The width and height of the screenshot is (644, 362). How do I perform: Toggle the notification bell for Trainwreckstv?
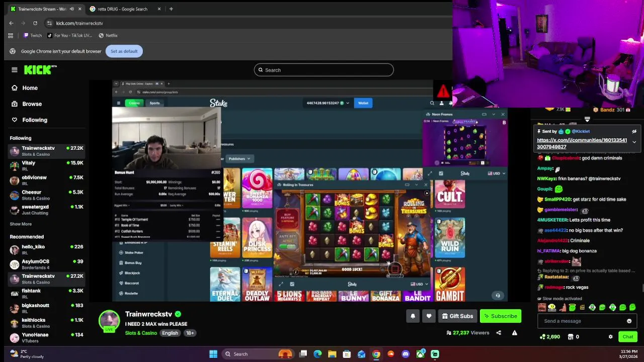click(413, 316)
